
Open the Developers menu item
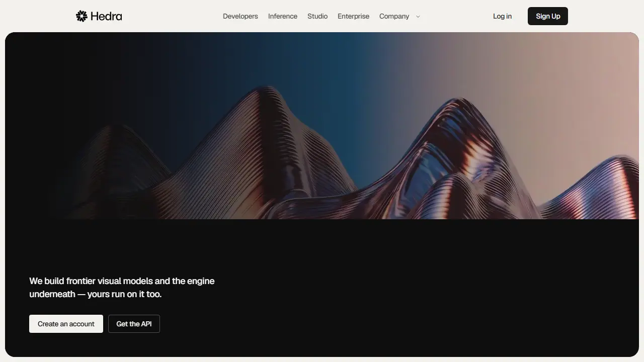pyautogui.click(x=240, y=16)
